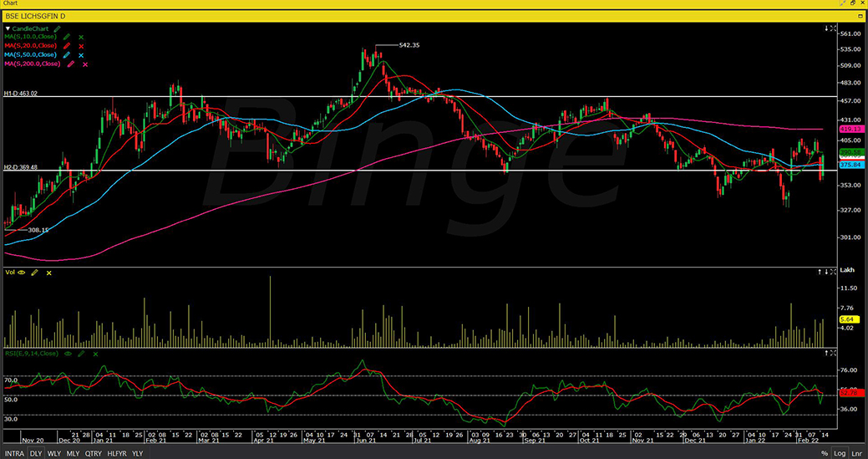Toggle visibility of RSI(E,9,14,Close)
The image size is (868, 459).
click(69, 354)
